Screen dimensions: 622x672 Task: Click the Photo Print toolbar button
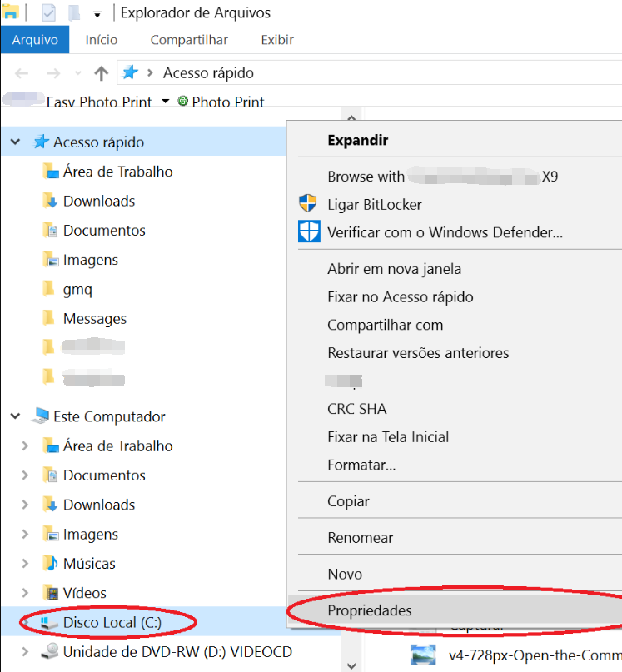coord(221,102)
